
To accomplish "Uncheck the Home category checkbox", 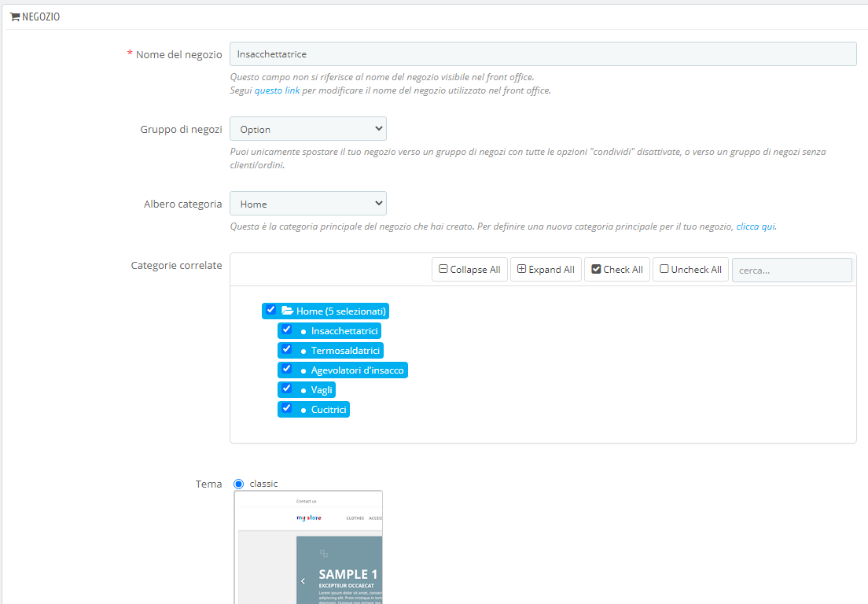I will point(270,310).
